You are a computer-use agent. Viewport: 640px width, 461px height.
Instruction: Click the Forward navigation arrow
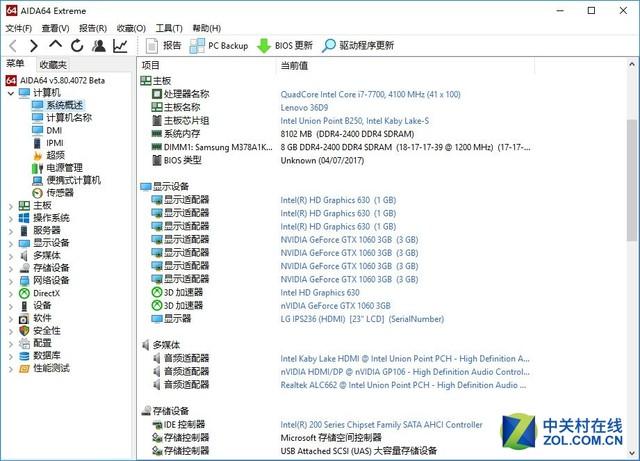coord(33,46)
